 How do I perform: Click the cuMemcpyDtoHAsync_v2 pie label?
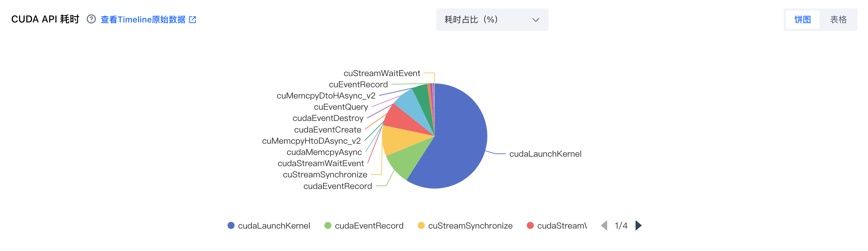point(326,96)
